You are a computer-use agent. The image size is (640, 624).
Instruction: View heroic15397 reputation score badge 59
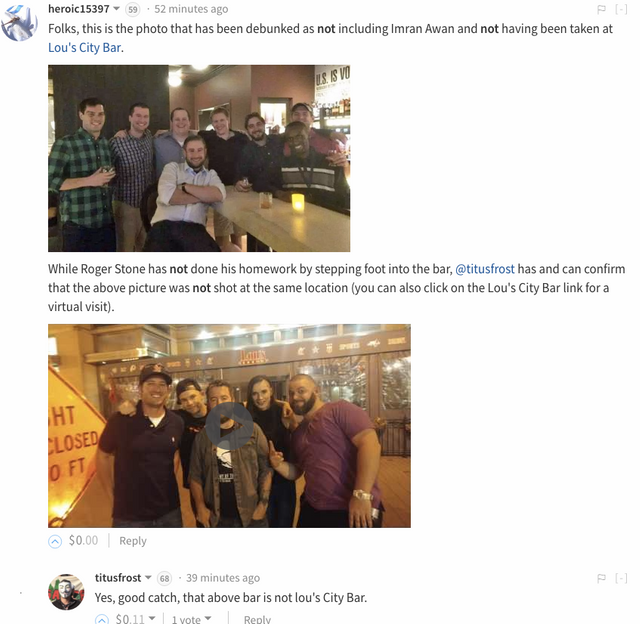[x=132, y=9]
